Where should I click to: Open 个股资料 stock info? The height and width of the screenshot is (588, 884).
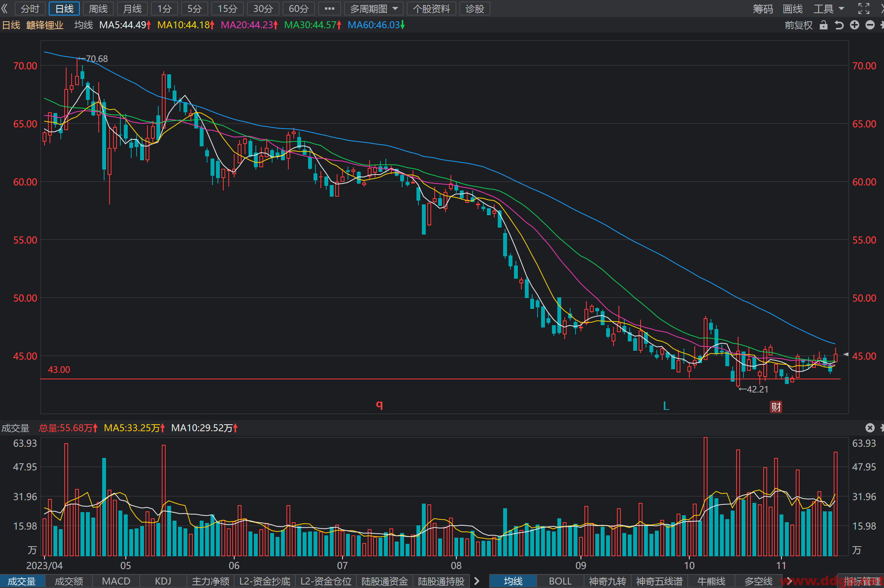(x=432, y=9)
